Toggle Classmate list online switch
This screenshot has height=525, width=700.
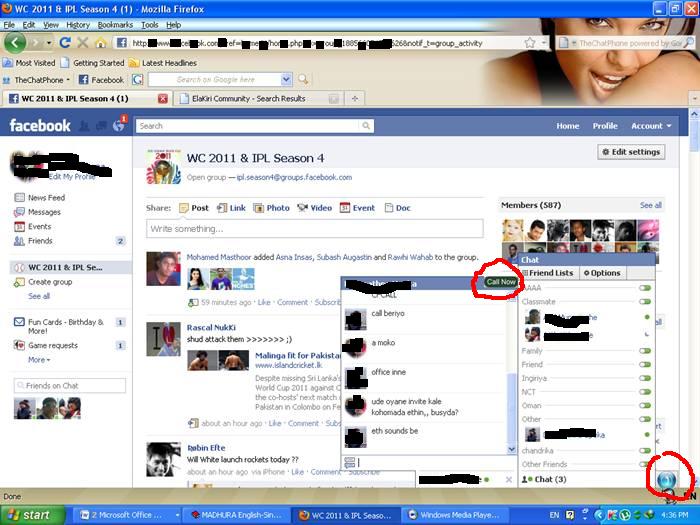click(645, 302)
